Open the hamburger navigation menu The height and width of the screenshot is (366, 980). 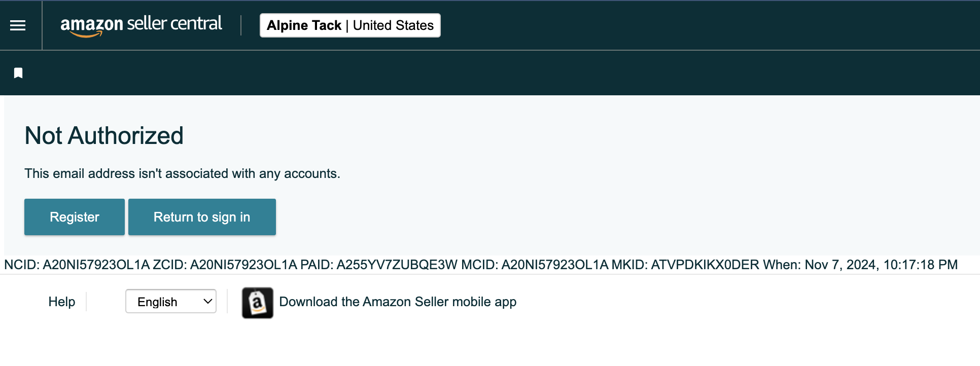[x=18, y=25]
